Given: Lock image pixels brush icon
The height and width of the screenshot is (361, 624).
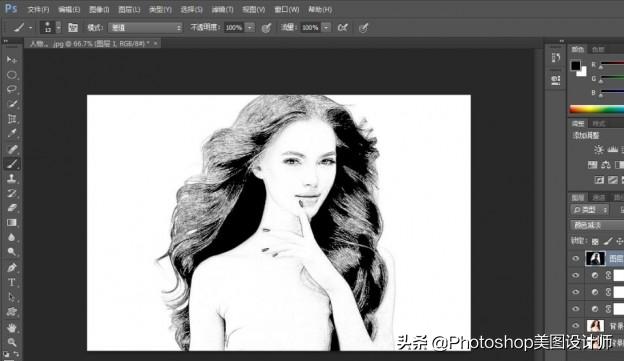Looking at the screenshot, I should click(x=608, y=241).
